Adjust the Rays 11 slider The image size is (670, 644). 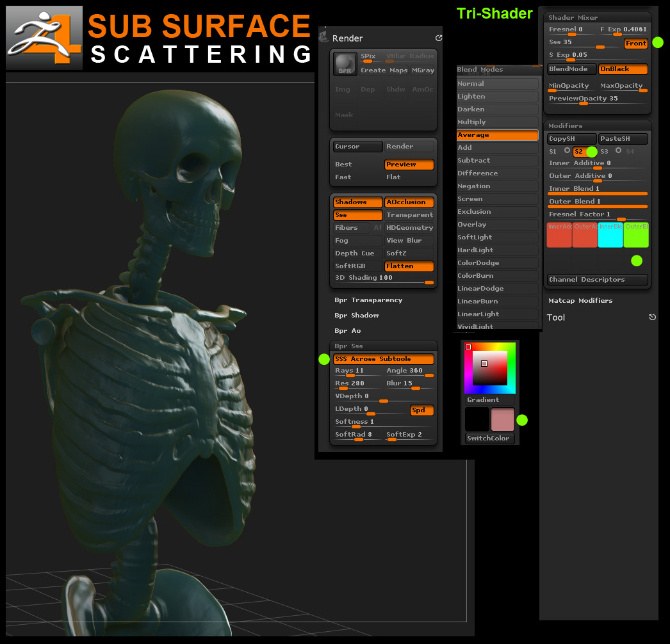tap(357, 371)
